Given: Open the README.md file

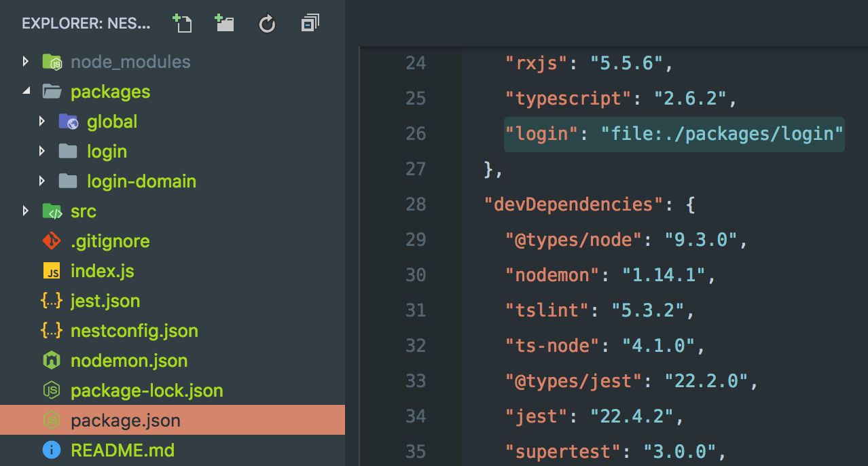Looking at the screenshot, I should point(122,450).
